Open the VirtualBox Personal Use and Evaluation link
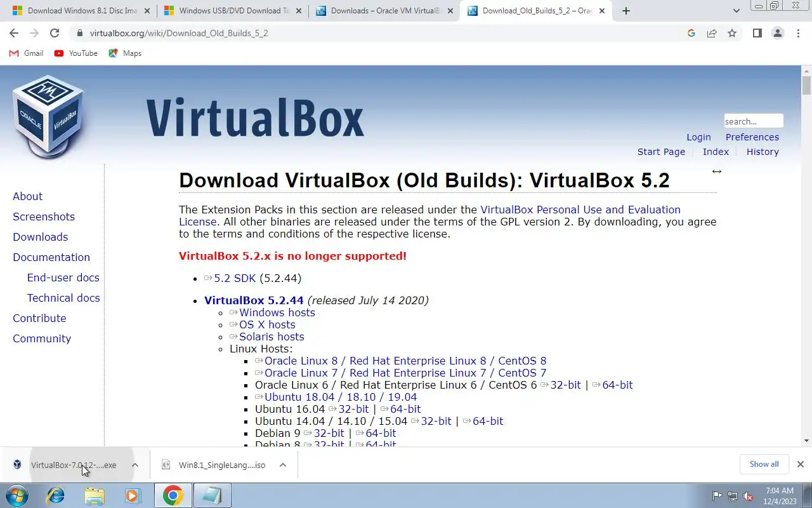 580,210
